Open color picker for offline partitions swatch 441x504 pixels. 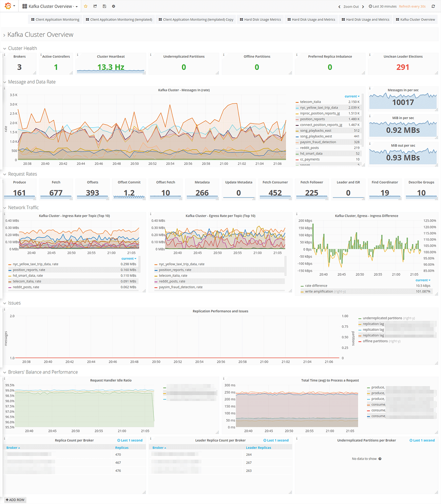click(360, 341)
